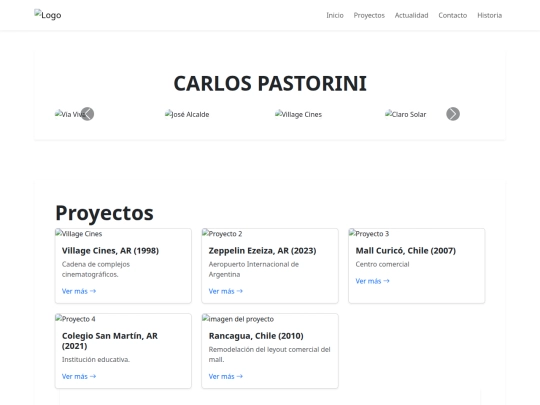Open Proyecto 3 card image
Viewport: 540px width, 405px height.
point(369,233)
